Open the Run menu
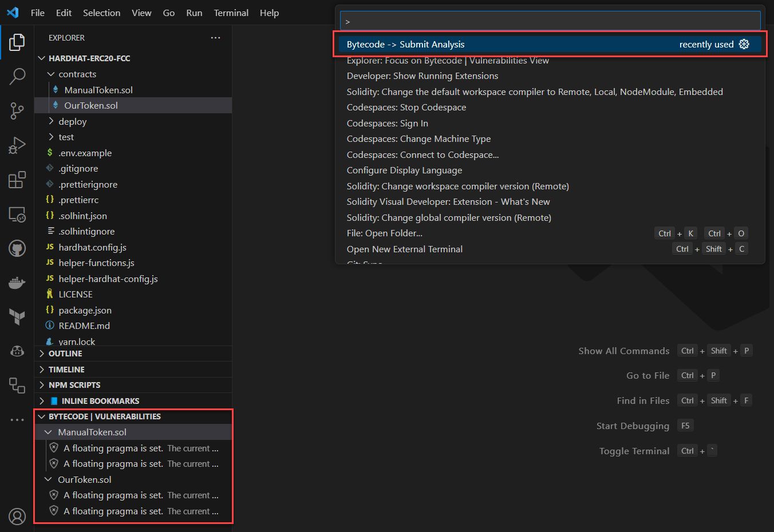 (194, 13)
